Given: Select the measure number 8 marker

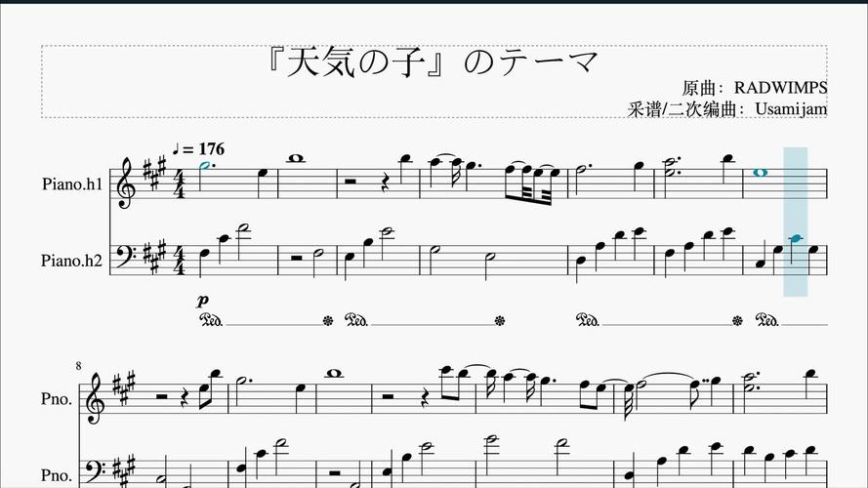Looking at the screenshot, I should click(x=79, y=366).
